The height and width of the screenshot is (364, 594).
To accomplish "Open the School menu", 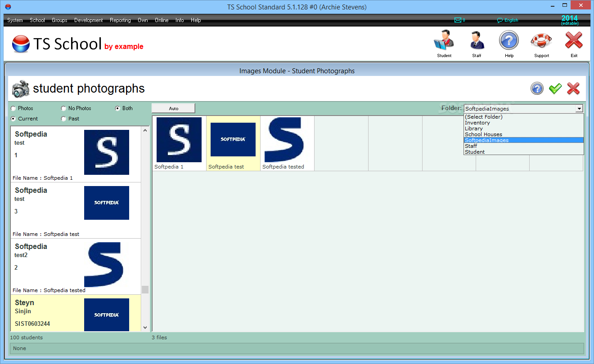I will (37, 20).
